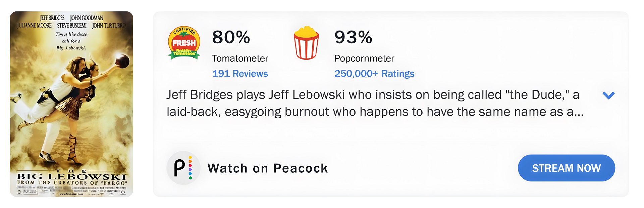Click the billing credits at poster bottom
Image resolution: width=644 pixels, height=208 pixels.
click(x=71, y=190)
